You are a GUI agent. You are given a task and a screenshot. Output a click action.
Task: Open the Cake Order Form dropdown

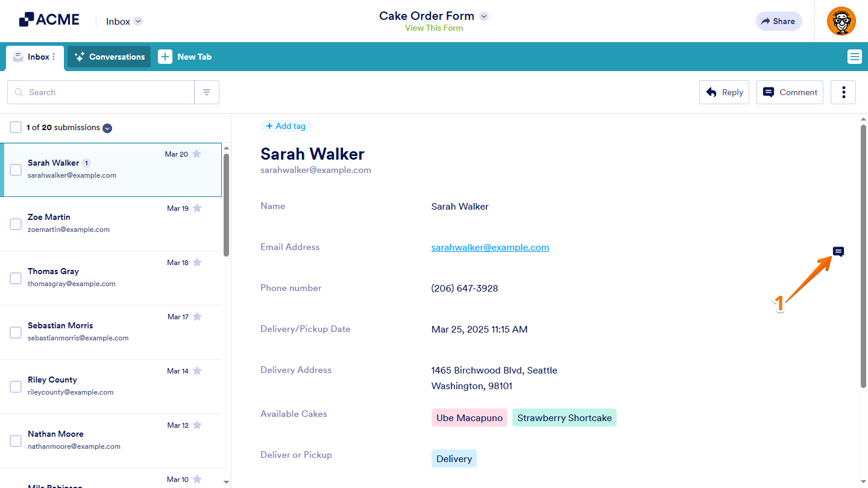[x=483, y=16]
